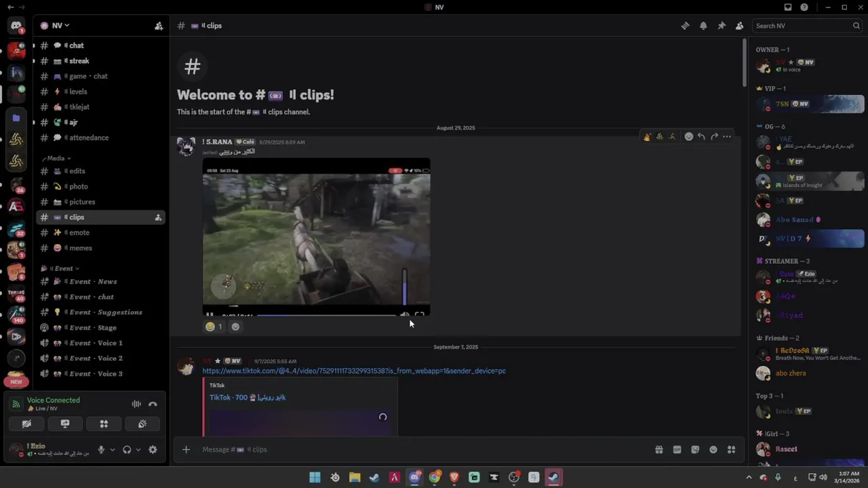Start an Activity from voice panel
The image size is (868, 488).
104,424
